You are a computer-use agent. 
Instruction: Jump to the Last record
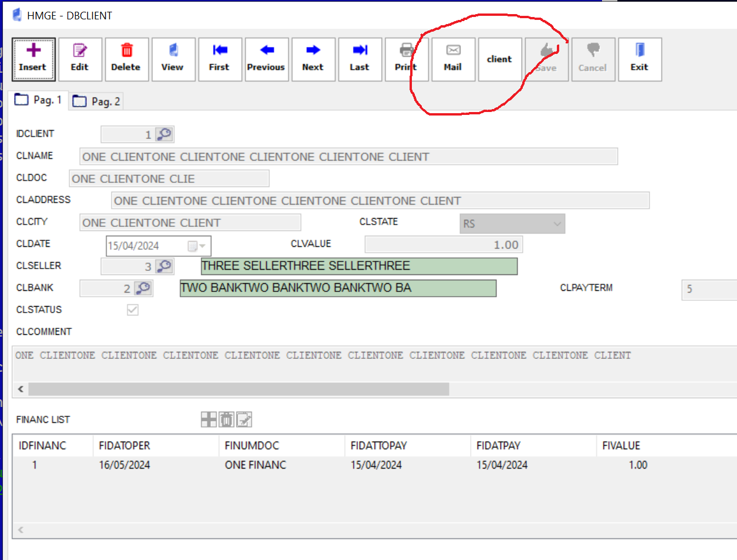click(x=360, y=59)
